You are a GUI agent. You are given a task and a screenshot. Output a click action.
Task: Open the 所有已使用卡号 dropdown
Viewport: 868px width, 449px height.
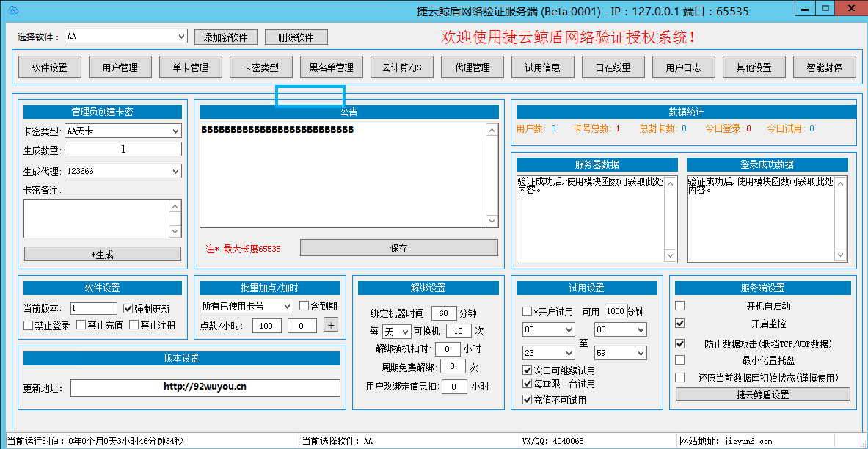pyautogui.click(x=246, y=306)
